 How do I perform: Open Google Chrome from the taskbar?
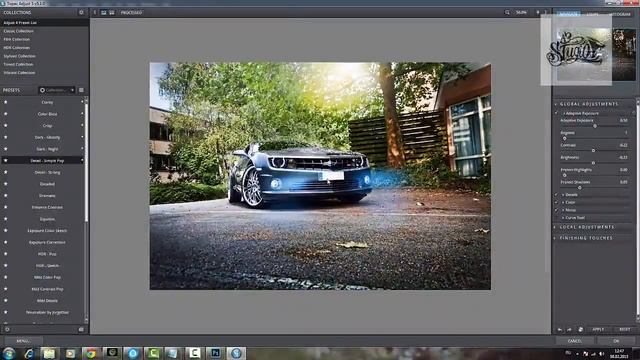(x=91, y=353)
